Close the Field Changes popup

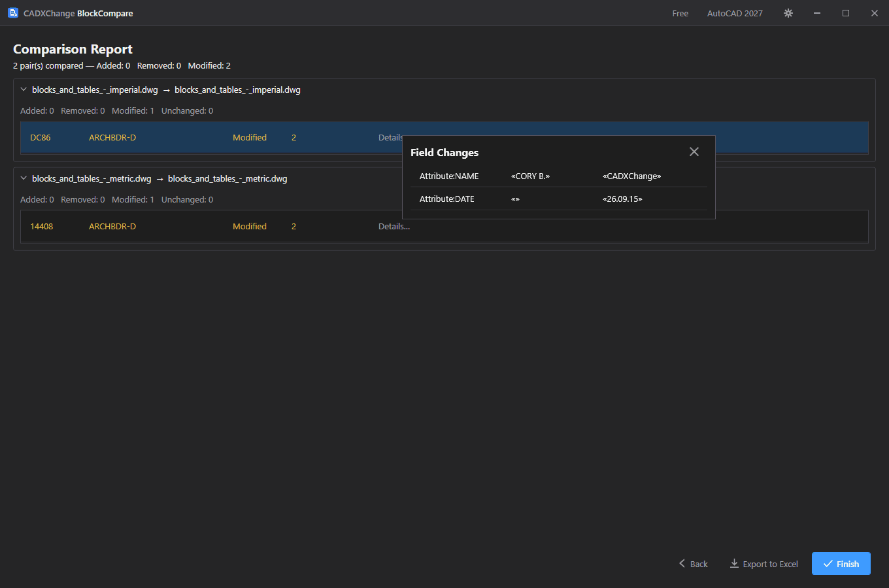pyautogui.click(x=694, y=152)
